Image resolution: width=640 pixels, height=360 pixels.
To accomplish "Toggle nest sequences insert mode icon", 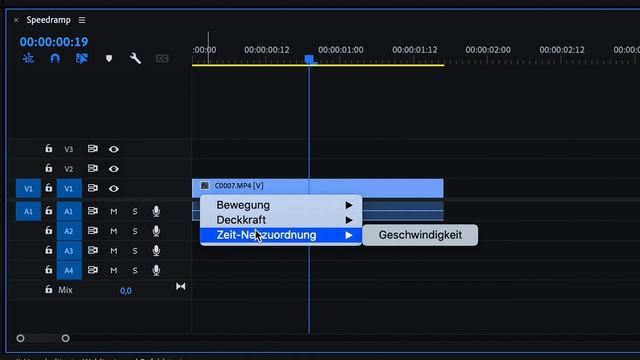I will coord(28,58).
